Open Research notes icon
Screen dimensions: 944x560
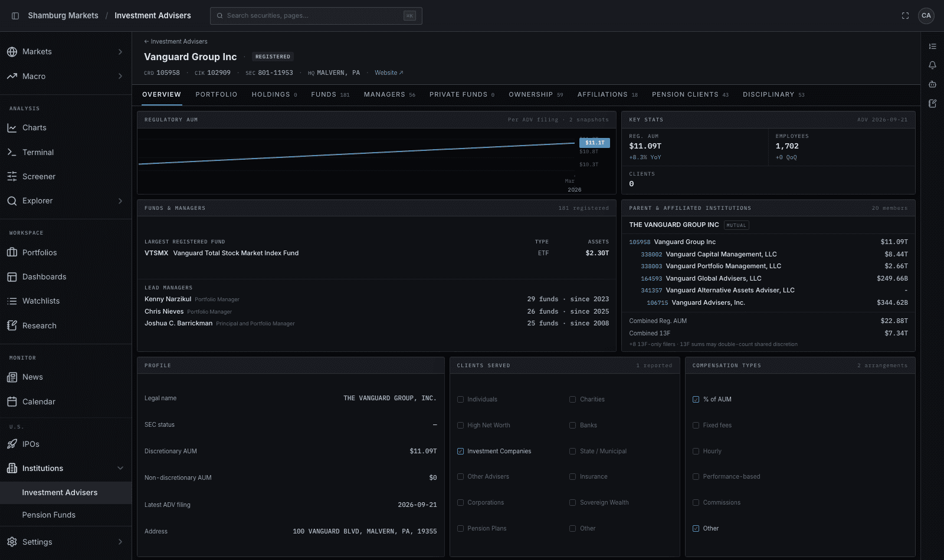[x=12, y=325]
